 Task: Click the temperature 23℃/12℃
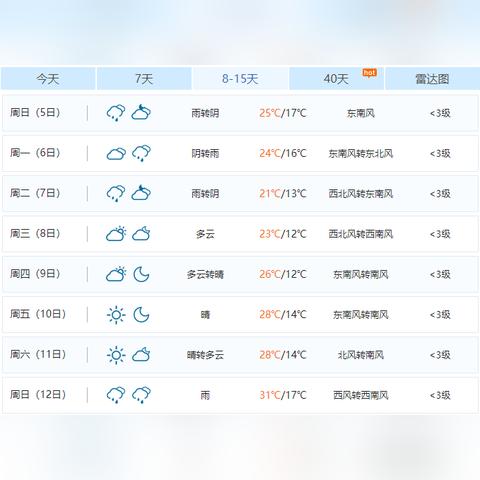283,234
